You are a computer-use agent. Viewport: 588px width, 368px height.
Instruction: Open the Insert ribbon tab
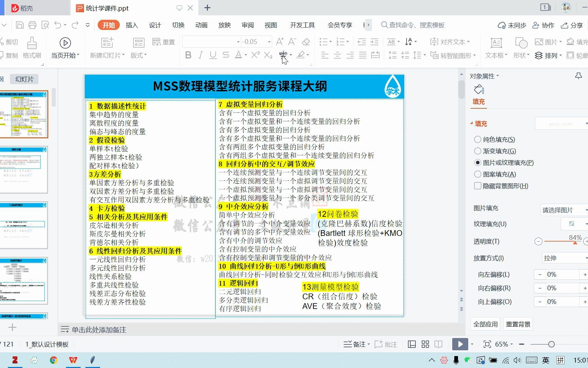point(132,25)
